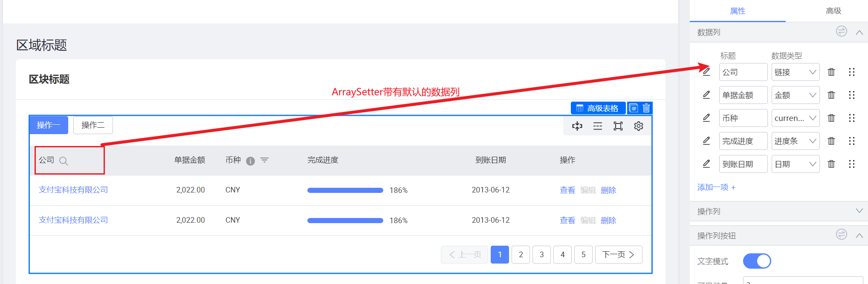Open the 日期 data type dropdown
868x284 pixels.
click(796, 164)
